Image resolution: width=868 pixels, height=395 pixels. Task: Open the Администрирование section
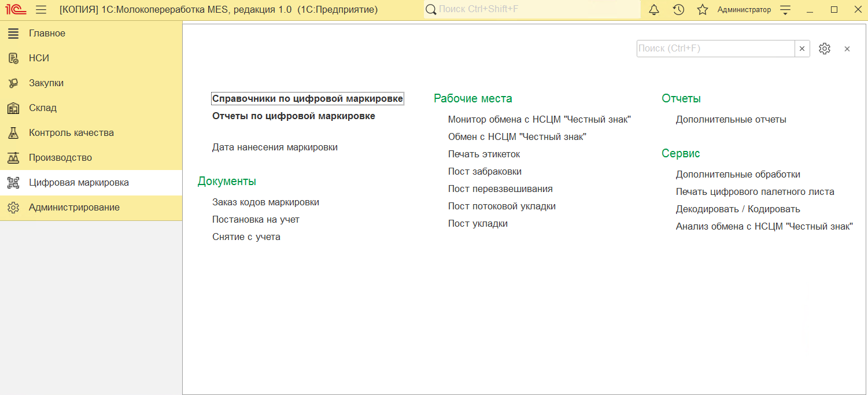(74, 208)
